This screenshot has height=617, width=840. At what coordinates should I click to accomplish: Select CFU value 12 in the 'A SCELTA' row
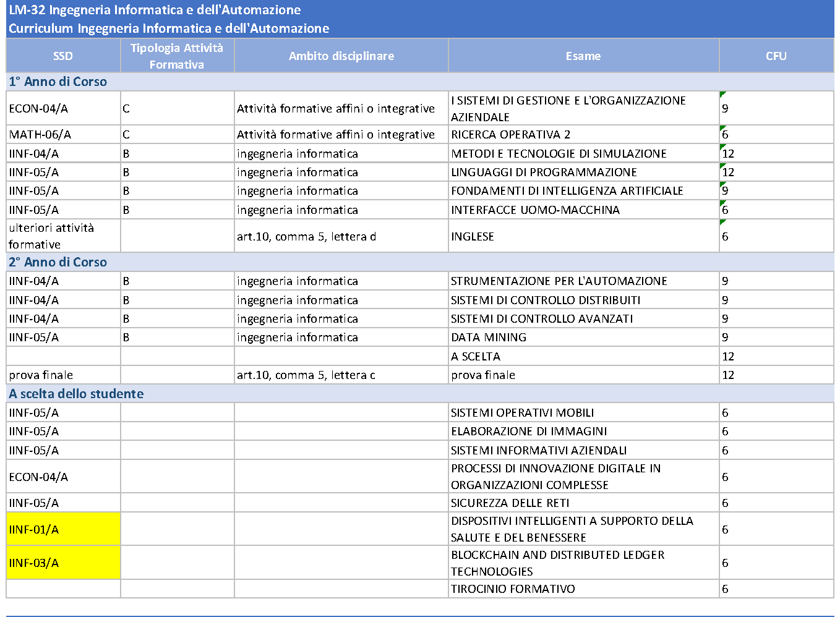click(x=776, y=356)
